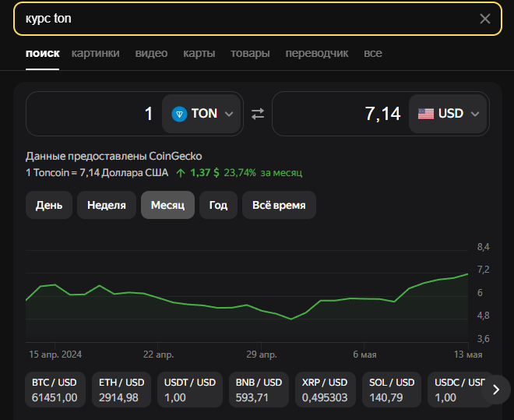Switch the chart to 'Неделя'
The image size is (514, 420).
point(107,205)
